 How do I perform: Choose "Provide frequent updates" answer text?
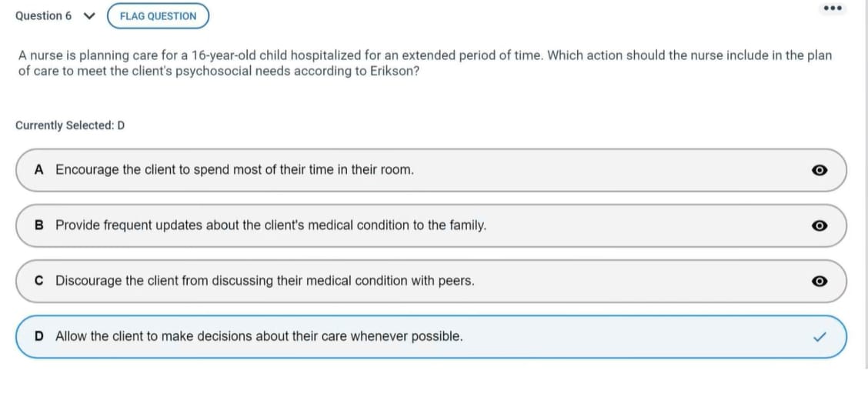271,225
